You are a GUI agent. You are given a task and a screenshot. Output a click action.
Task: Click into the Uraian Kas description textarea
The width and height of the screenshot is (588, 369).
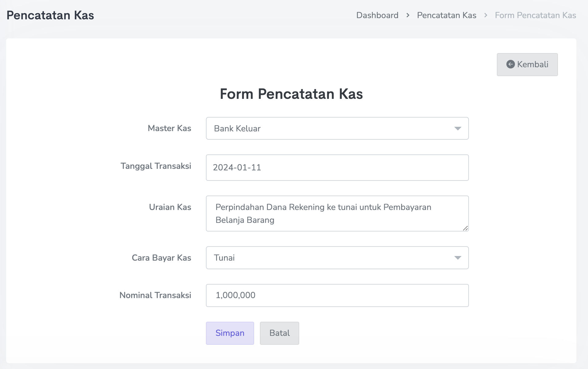tap(337, 213)
